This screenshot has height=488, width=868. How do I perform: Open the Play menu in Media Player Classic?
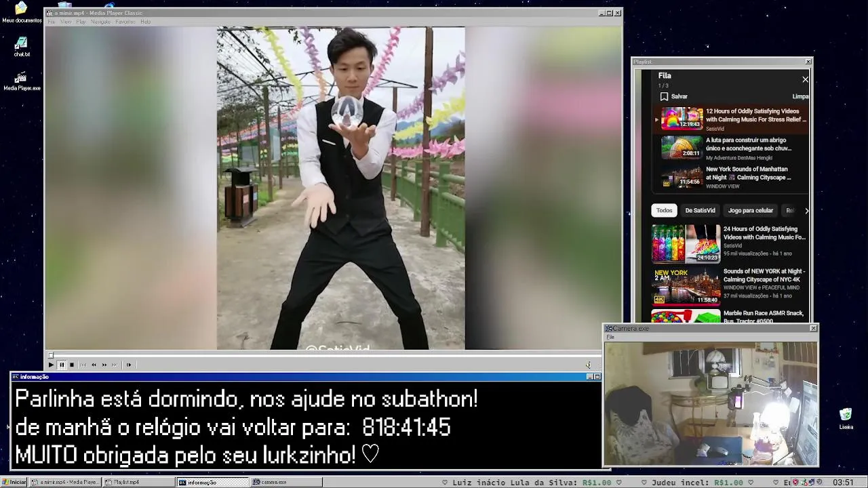[81, 22]
